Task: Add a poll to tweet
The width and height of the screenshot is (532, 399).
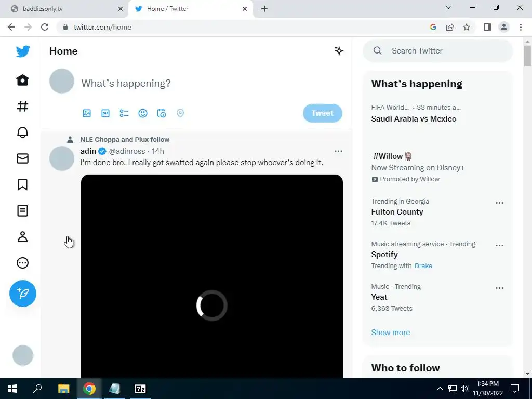Action: pyautogui.click(x=124, y=113)
